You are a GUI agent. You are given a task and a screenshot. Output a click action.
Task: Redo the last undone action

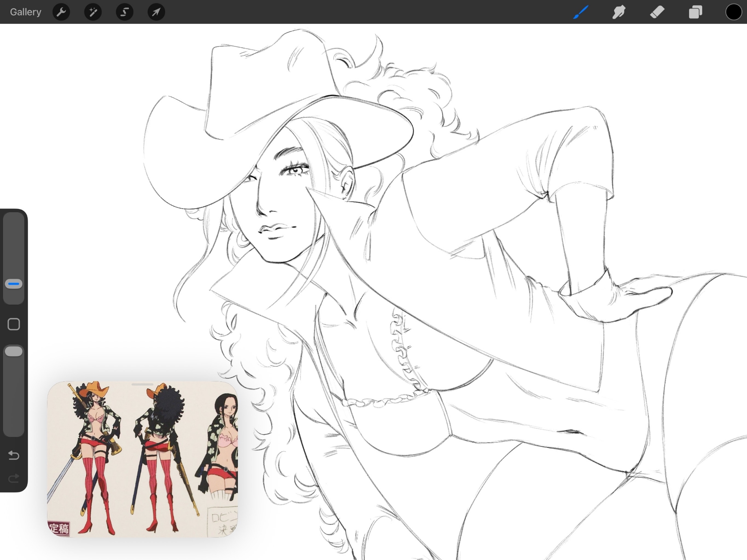pyautogui.click(x=14, y=478)
